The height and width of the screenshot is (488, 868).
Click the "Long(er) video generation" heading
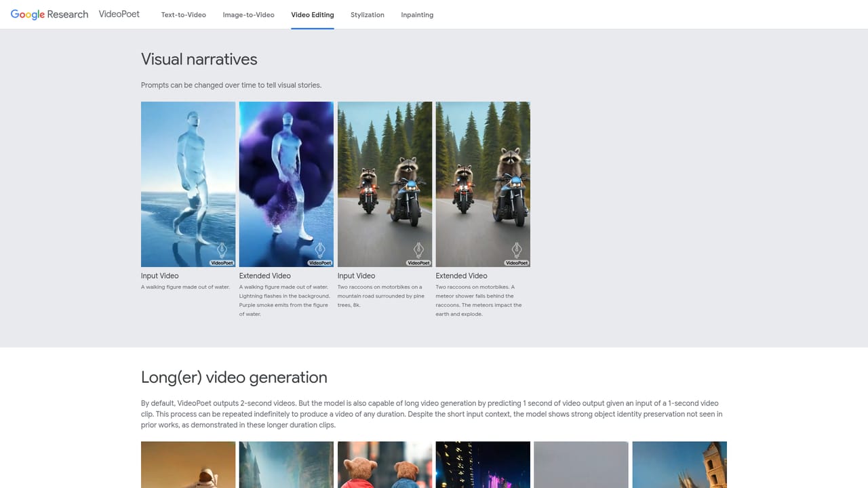pos(234,378)
